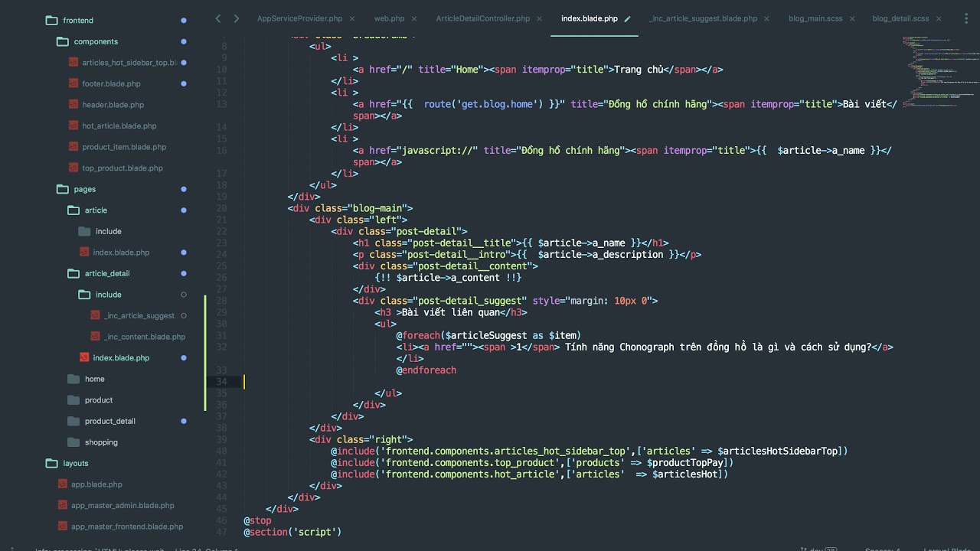
Task: Click line number 34 in the gutter
Action: tap(221, 382)
